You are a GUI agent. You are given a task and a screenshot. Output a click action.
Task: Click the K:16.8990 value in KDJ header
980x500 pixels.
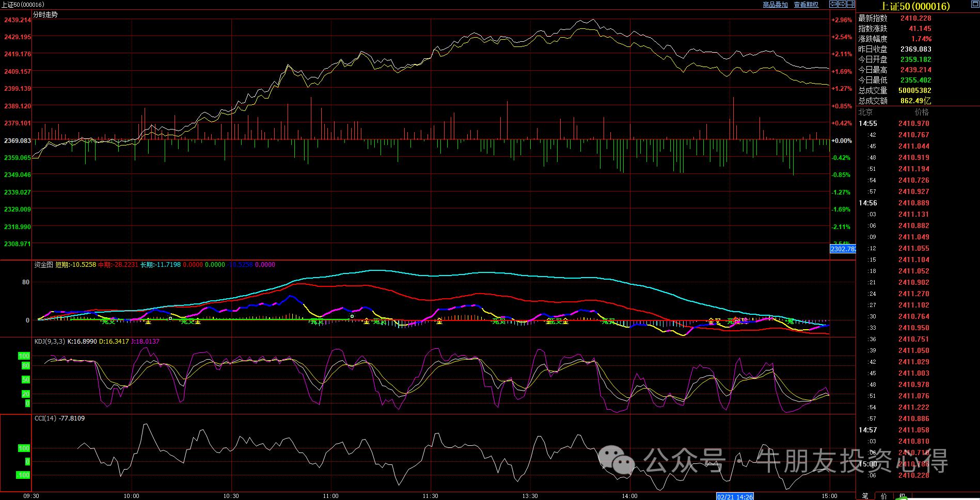click(x=83, y=342)
